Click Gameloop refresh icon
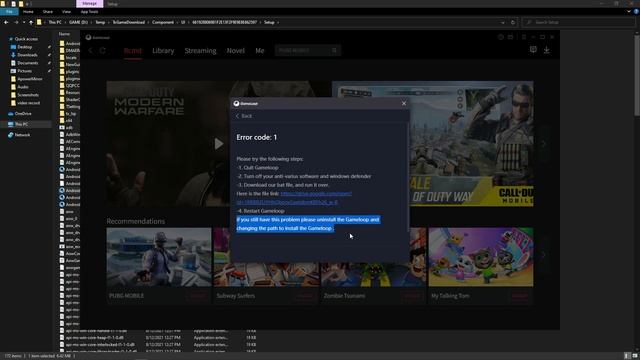Image resolution: width=640 pixels, height=360 pixels. pyautogui.click(x=102, y=51)
